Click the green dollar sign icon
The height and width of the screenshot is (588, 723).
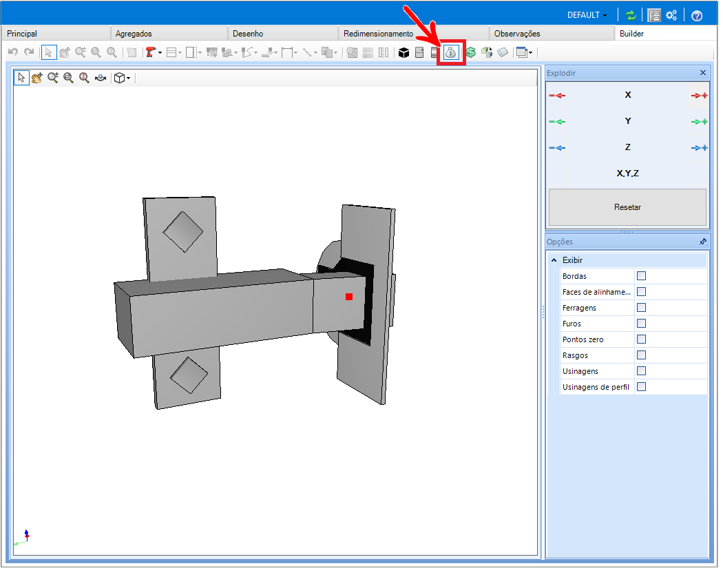(470, 52)
